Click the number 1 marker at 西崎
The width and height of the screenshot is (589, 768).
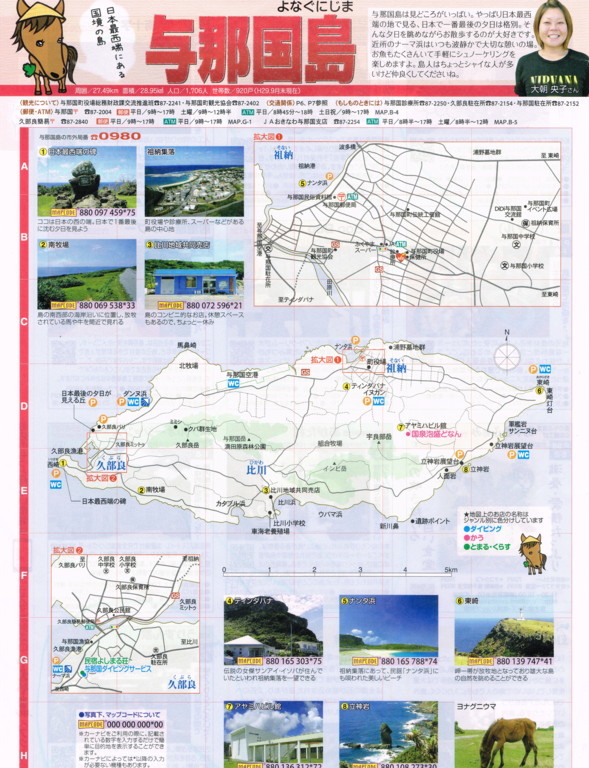(x=62, y=463)
